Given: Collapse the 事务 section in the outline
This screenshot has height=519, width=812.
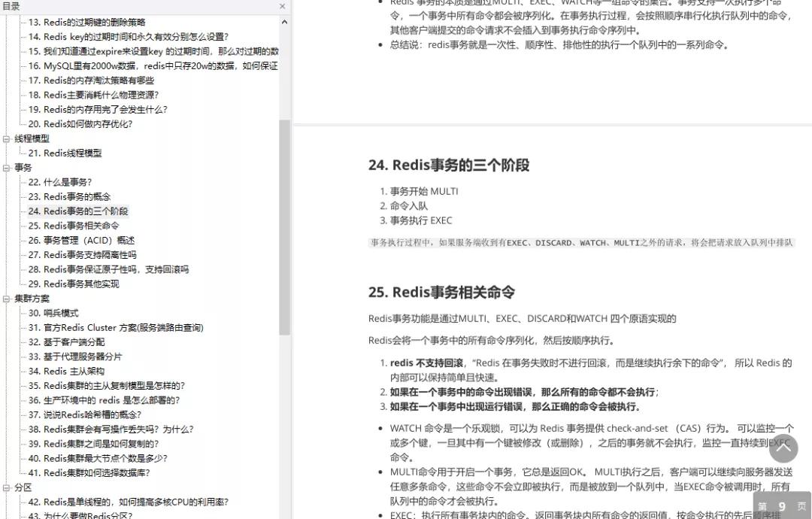Looking at the screenshot, I should coord(6,167).
